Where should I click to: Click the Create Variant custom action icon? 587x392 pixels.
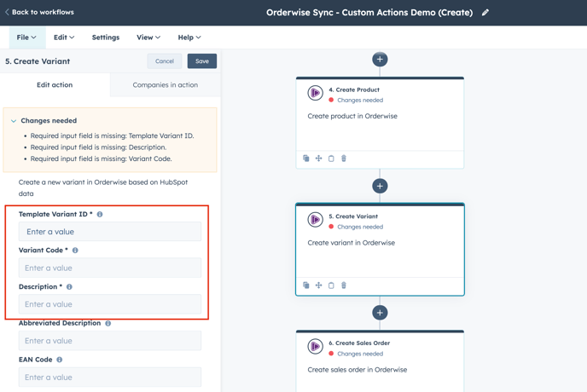[315, 220]
